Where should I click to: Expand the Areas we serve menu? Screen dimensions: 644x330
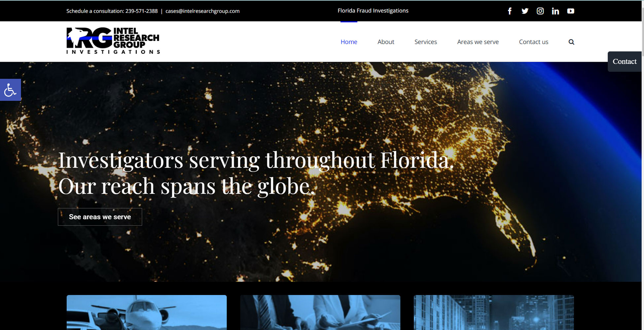coord(478,42)
